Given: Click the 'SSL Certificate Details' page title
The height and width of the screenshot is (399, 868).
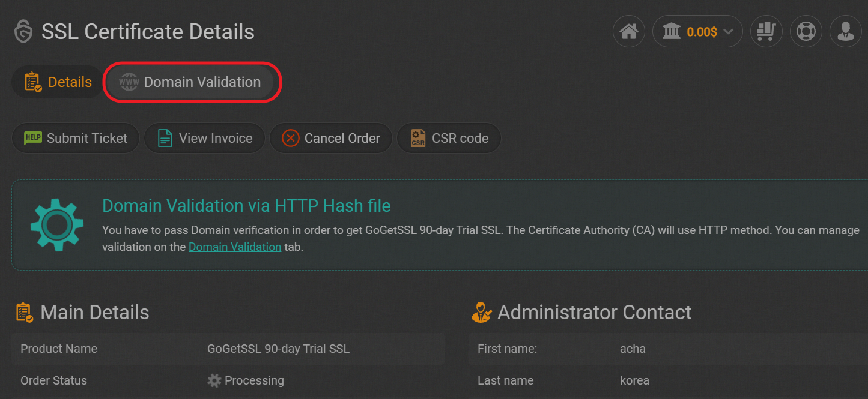Looking at the screenshot, I should pos(148,32).
